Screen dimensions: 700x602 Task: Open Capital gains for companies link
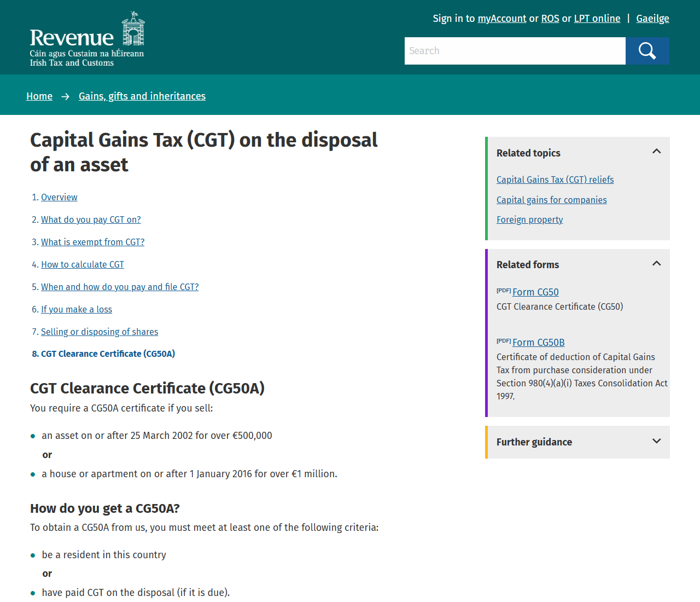(552, 200)
